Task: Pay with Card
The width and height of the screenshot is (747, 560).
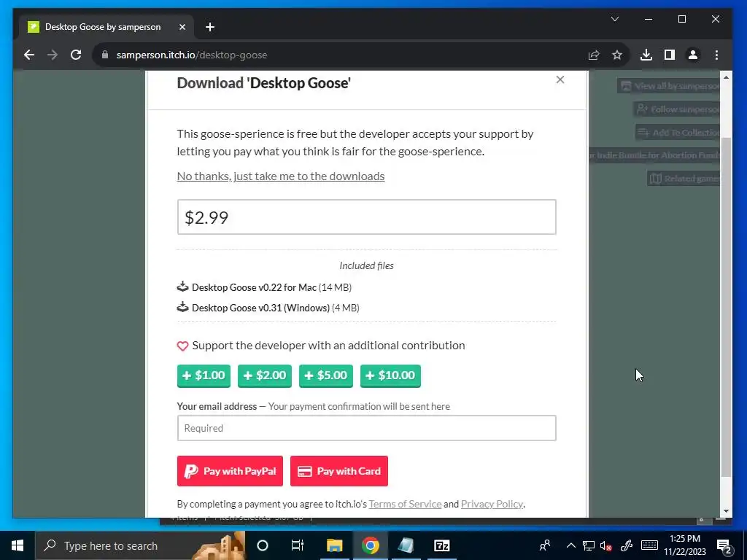Action: click(338, 471)
